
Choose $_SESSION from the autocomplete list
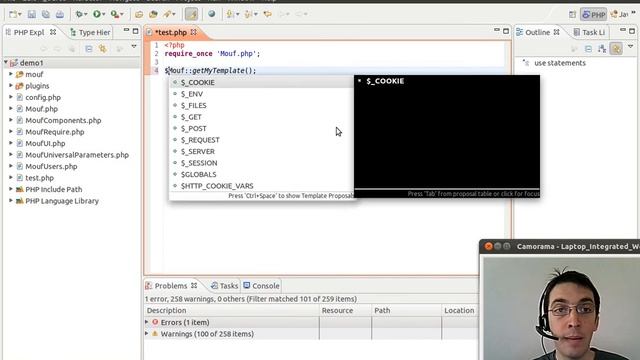pyautogui.click(x=261, y=163)
